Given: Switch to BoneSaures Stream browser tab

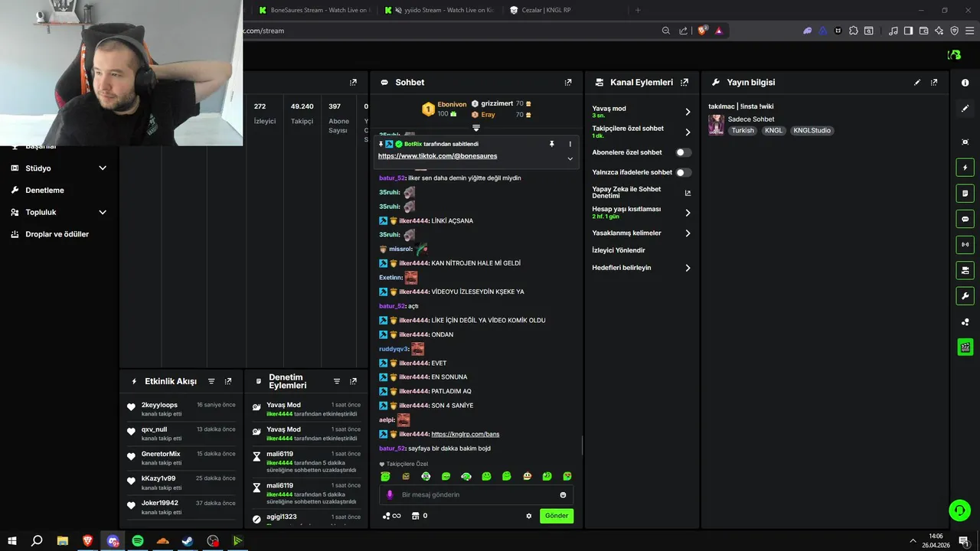Looking at the screenshot, I should (x=315, y=10).
